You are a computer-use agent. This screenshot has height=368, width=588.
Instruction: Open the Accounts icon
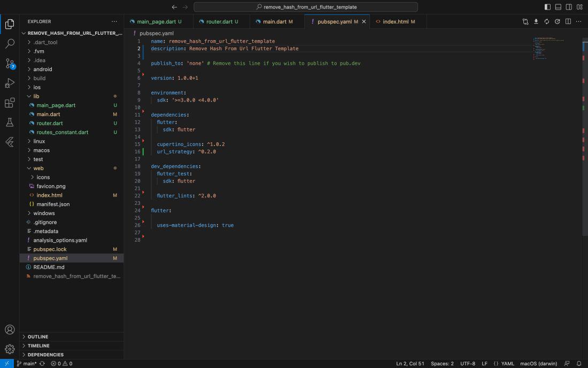tap(10, 329)
